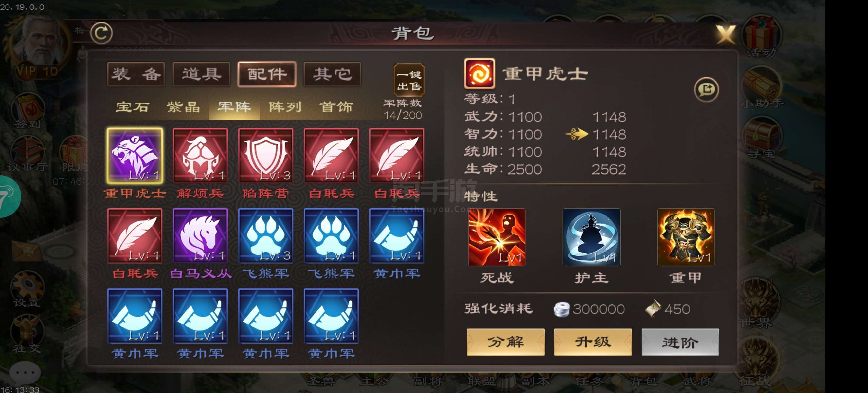The width and height of the screenshot is (868, 393).
Task: Open the 重甲 armor trait icon
Action: 686,237
